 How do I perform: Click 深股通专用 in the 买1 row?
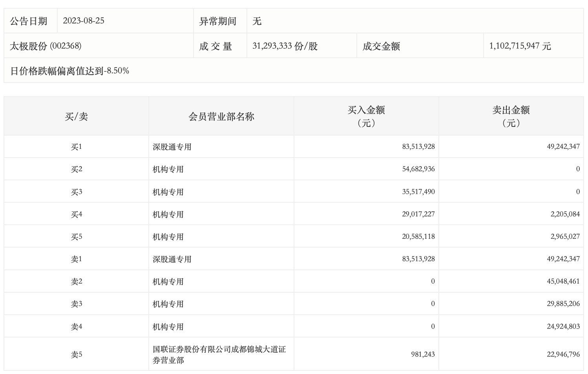(172, 147)
